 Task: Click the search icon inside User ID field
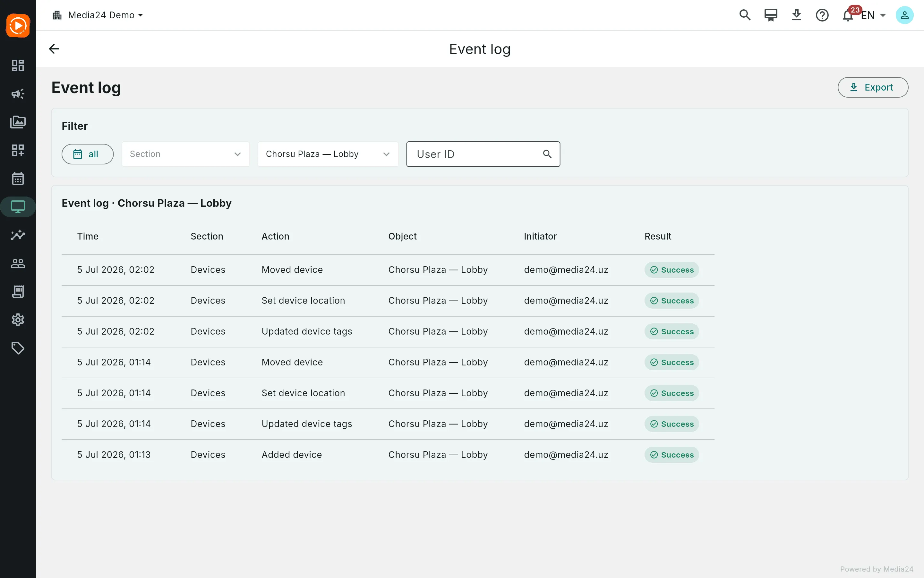click(x=547, y=154)
